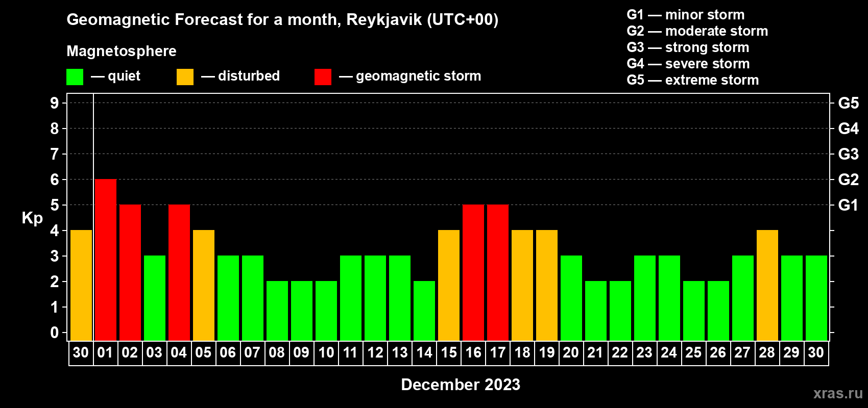Viewport: 868px width, 408px height.
Task: Click the 'December 2023' caption
Action: [461, 385]
